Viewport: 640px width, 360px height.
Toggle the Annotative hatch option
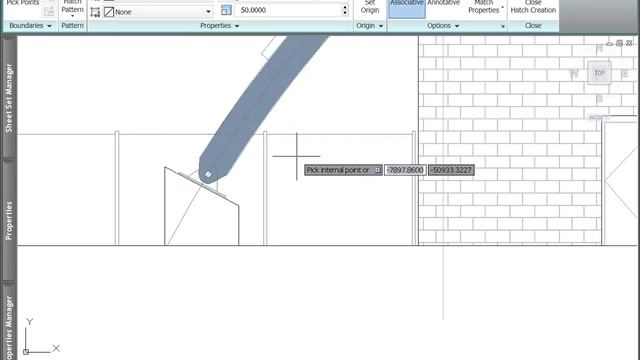(x=444, y=3)
